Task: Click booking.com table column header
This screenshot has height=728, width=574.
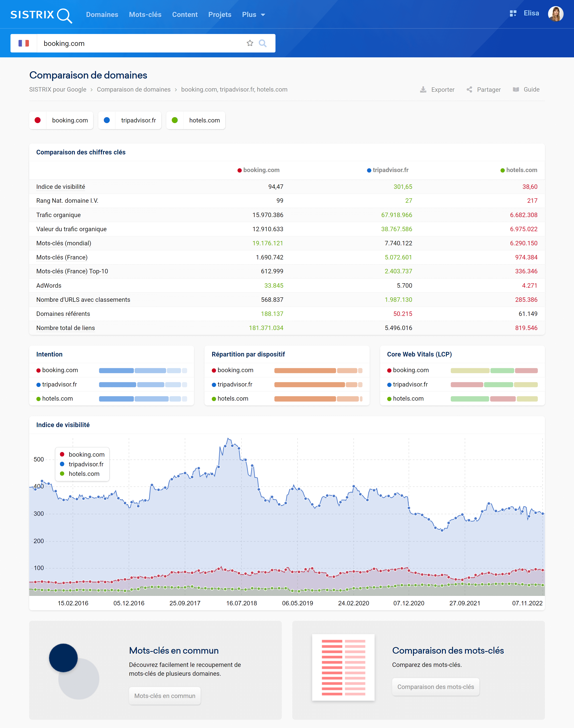Action: [x=259, y=170]
